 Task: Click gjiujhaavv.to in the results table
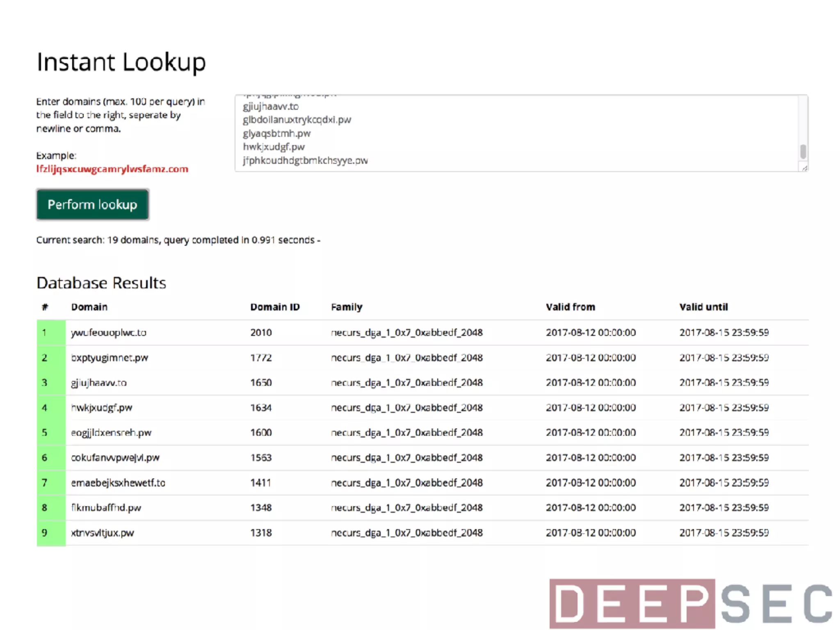(99, 383)
